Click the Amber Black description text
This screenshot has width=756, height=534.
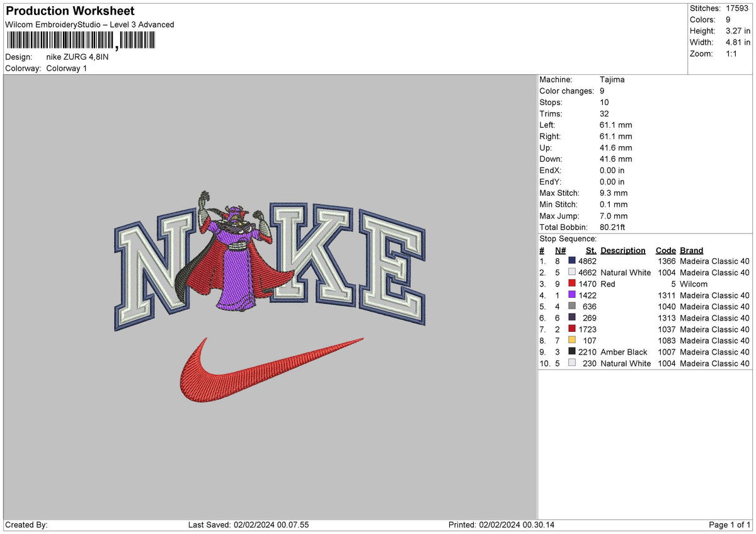(x=624, y=352)
